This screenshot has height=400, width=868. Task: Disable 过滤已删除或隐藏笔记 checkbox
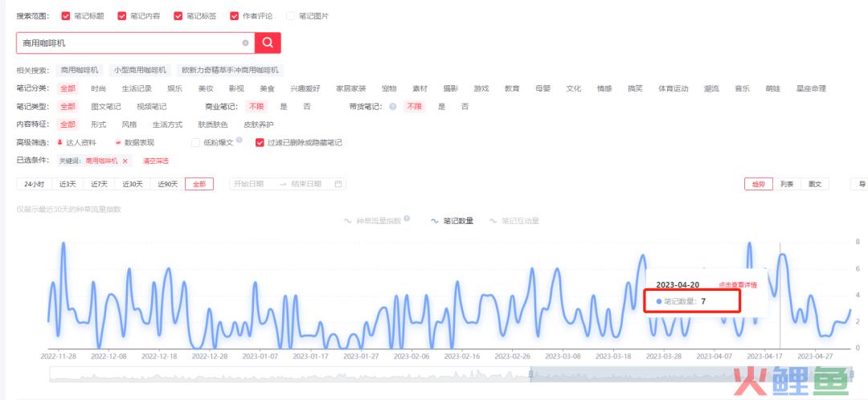click(x=260, y=143)
